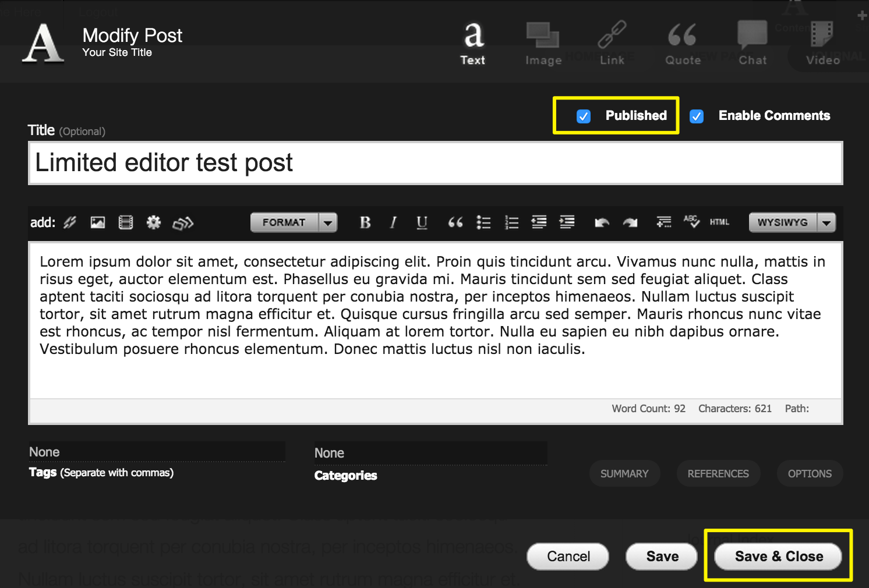Insert a numbered list
869x588 pixels.
(x=511, y=222)
